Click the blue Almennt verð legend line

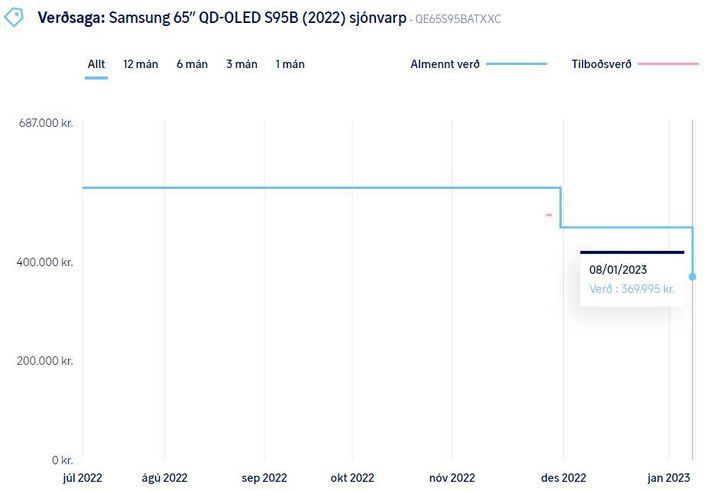pyautogui.click(x=518, y=64)
